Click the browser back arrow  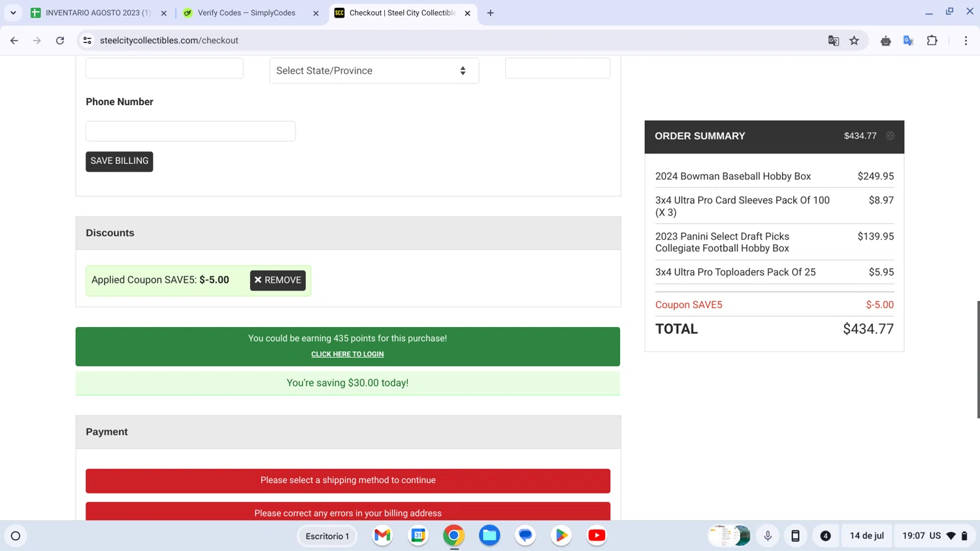[14, 40]
